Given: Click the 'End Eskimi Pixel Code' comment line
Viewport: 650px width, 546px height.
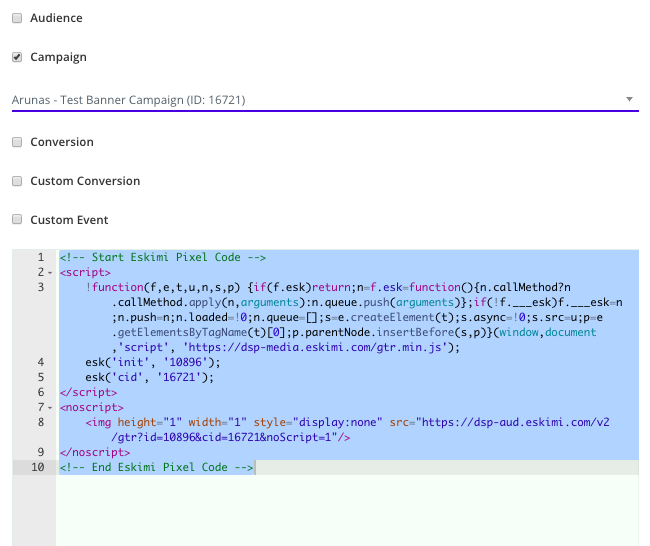Looking at the screenshot, I should (x=156, y=467).
